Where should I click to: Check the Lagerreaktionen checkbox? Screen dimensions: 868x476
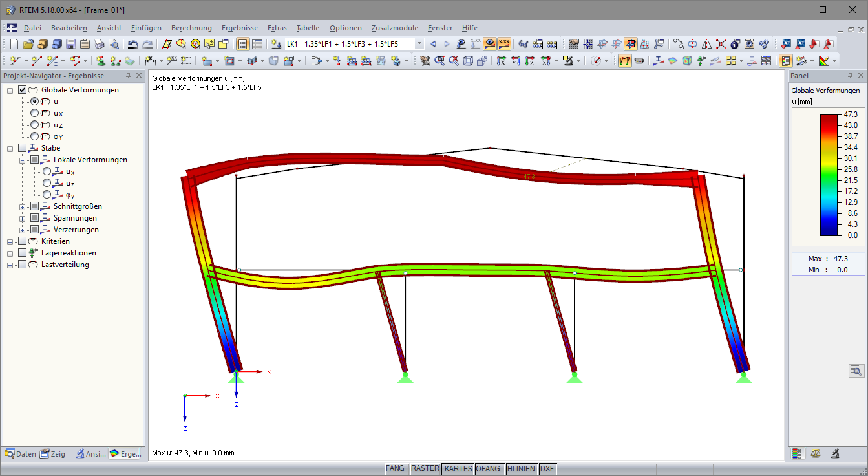point(23,253)
